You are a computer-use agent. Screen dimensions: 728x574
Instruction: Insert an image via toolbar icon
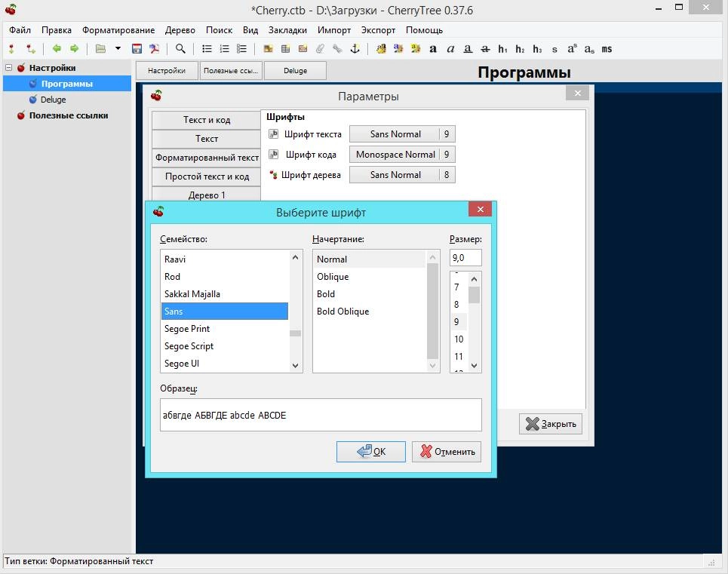(268, 49)
